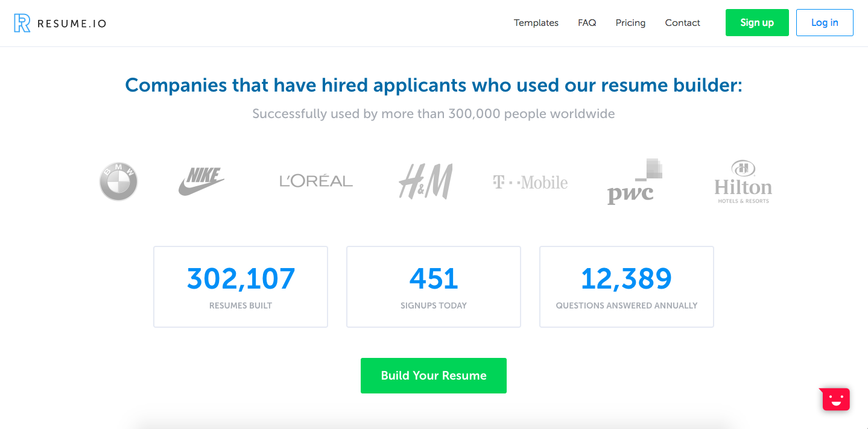Screen dimensions: 868x429
Task: Click the Nike swoosh logo
Action: 201,181
